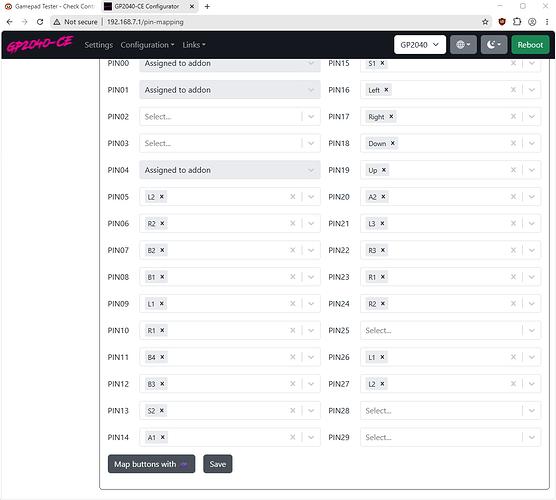Open the extensions puzzle icon

pyautogui.click(x=517, y=22)
